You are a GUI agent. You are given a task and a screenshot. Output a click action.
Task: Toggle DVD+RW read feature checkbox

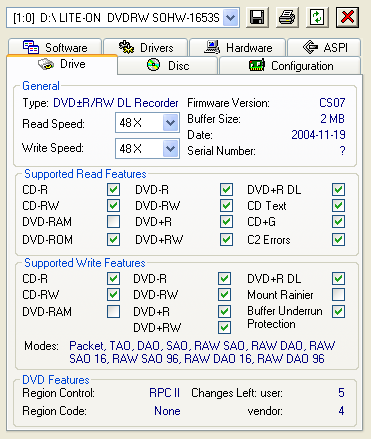(x=226, y=239)
